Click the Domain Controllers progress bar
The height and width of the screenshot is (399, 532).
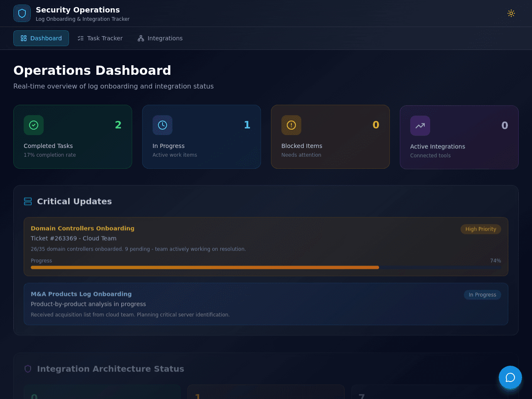(x=266, y=268)
